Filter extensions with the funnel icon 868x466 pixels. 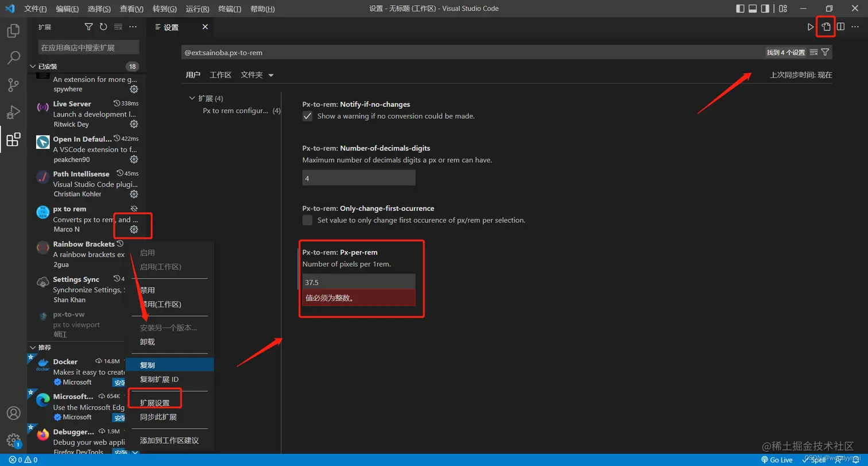pyautogui.click(x=88, y=27)
